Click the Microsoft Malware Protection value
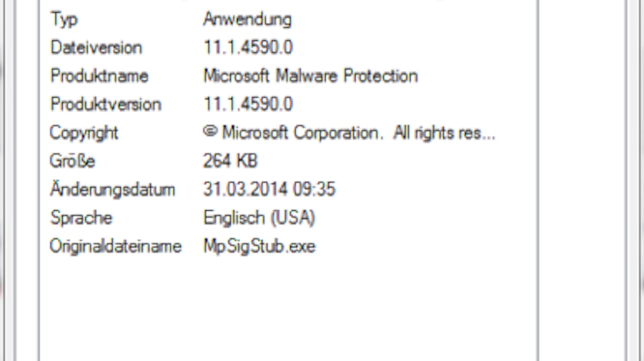The height and width of the screenshot is (361, 644). [x=310, y=76]
